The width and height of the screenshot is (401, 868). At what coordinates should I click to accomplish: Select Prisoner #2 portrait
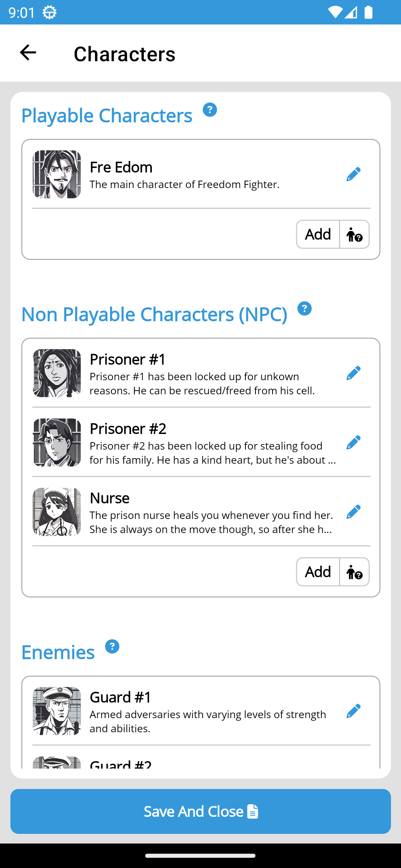point(57,443)
